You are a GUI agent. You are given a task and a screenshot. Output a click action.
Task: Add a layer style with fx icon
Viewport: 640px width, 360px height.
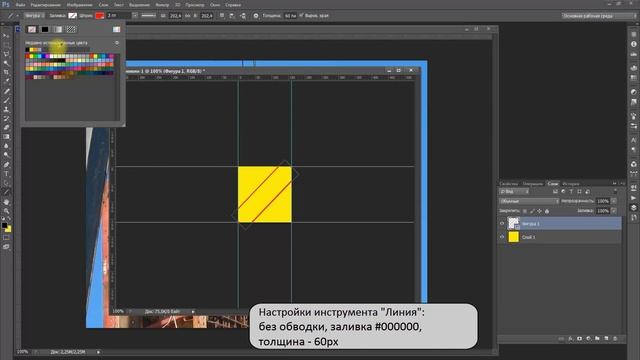pyautogui.click(x=570, y=338)
